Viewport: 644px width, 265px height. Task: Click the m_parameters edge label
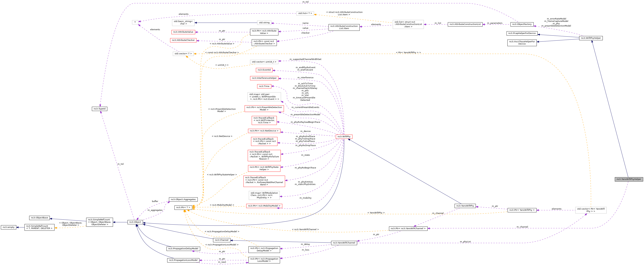(x=495, y=23)
